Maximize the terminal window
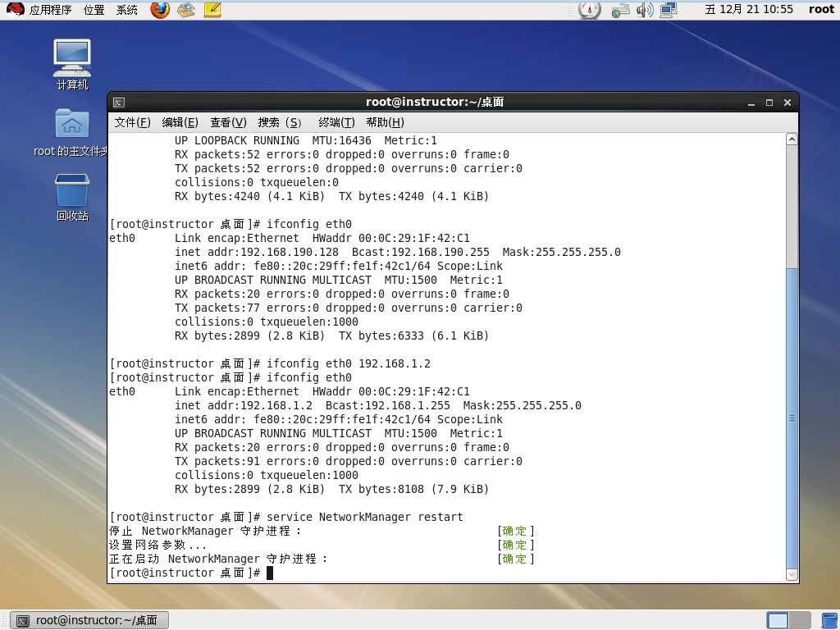Viewport: 840px width, 630px height. coord(769,103)
